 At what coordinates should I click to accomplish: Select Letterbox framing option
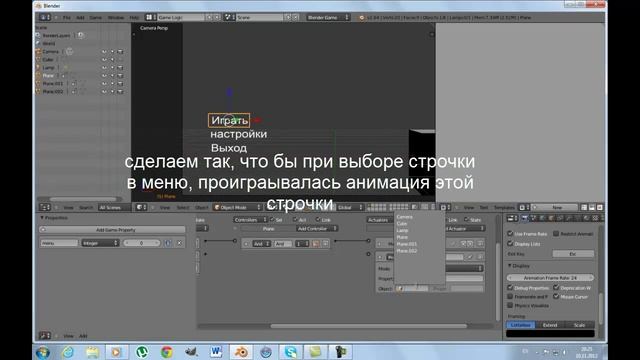(521, 325)
